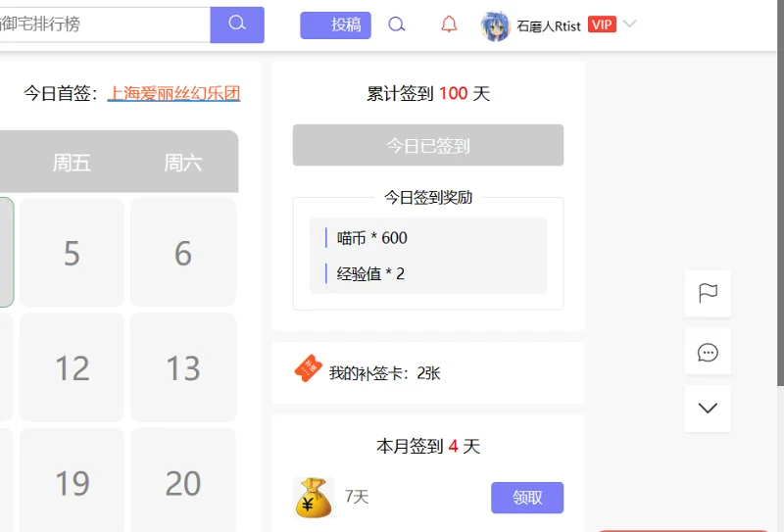
Task: Click the 周六 column header
Action: coord(183,163)
